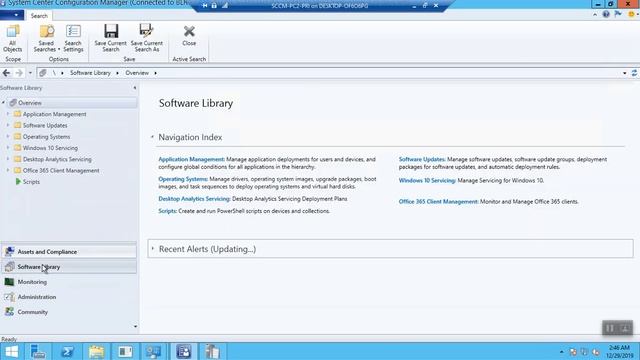Follow the Operating Systems link
Image resolution: width=640 pixels, height=360 pixels.
pyautogui.click(x=183, y=179)
